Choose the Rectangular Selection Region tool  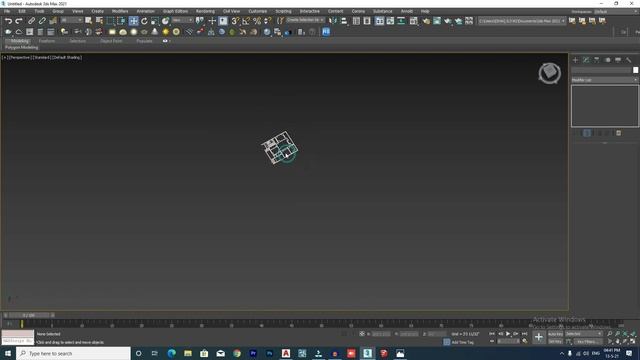[111, 21]
